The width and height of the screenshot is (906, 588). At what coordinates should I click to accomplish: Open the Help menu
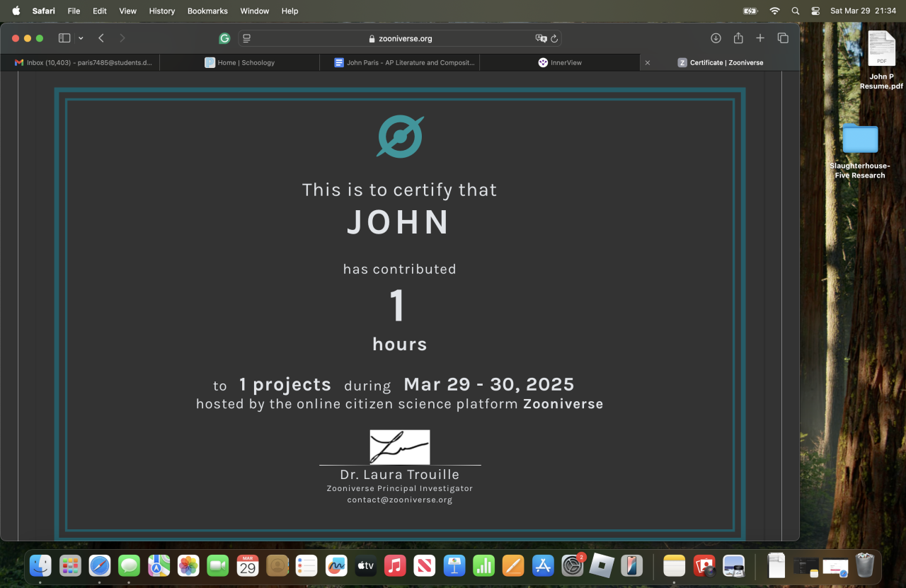pos(290,11)
